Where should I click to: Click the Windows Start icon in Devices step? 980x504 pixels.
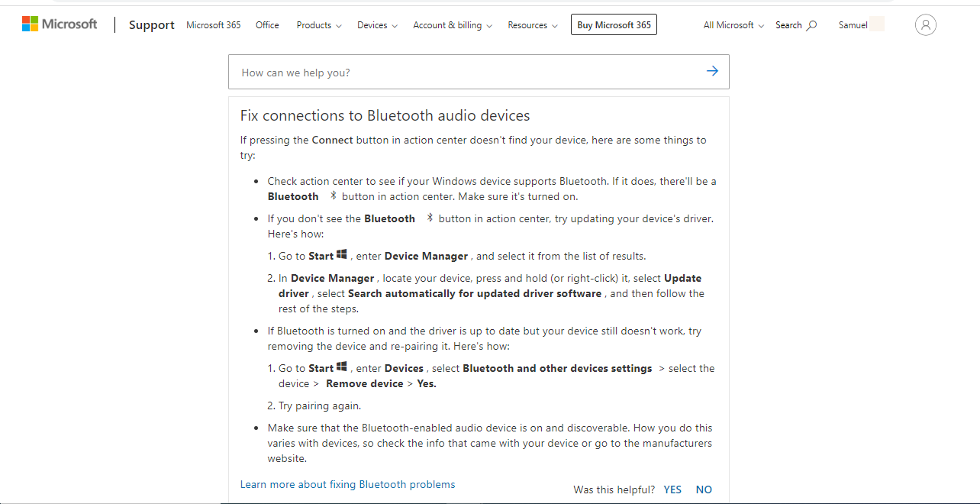click(x=342, y=367)
